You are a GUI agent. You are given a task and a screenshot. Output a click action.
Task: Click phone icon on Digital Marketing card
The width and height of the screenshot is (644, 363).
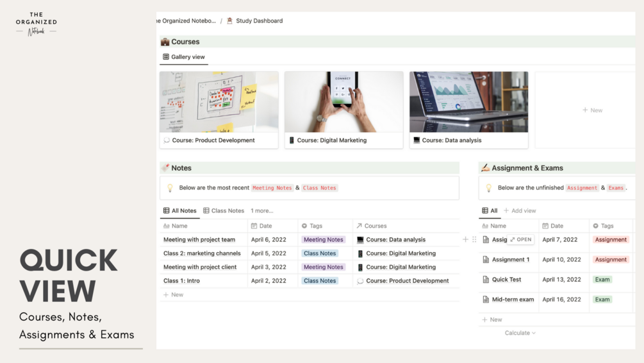pyautogui.click(x=292, y=140)
